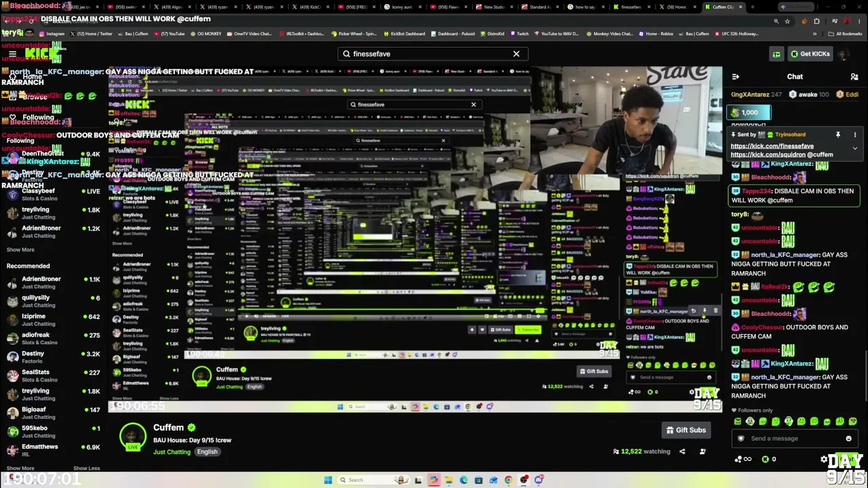
Task: Click the Gift Subs button
Action: coord(686,430)
